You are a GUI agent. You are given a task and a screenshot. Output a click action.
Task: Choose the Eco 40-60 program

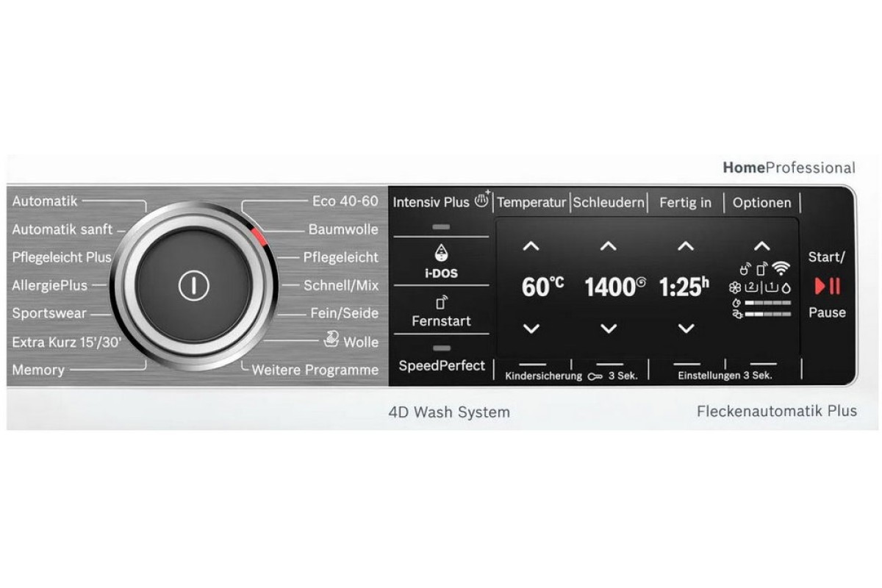[x=345, y=201]
